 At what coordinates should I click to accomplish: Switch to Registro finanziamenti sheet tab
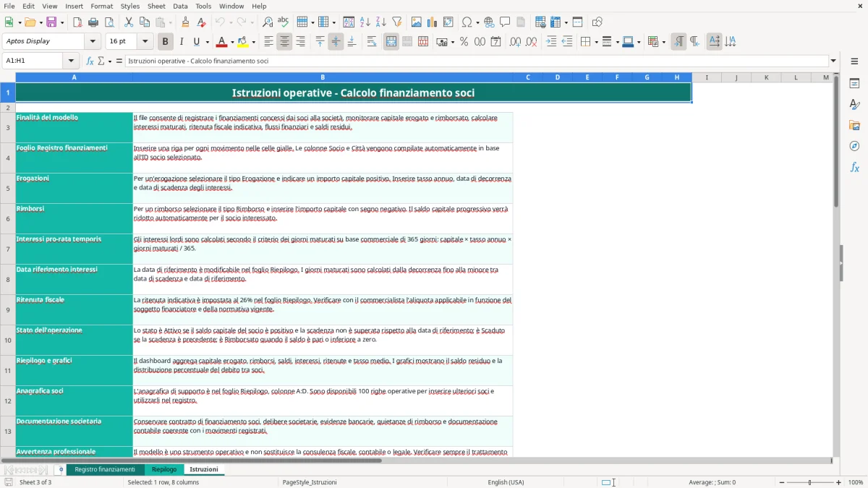pos(105,469)
